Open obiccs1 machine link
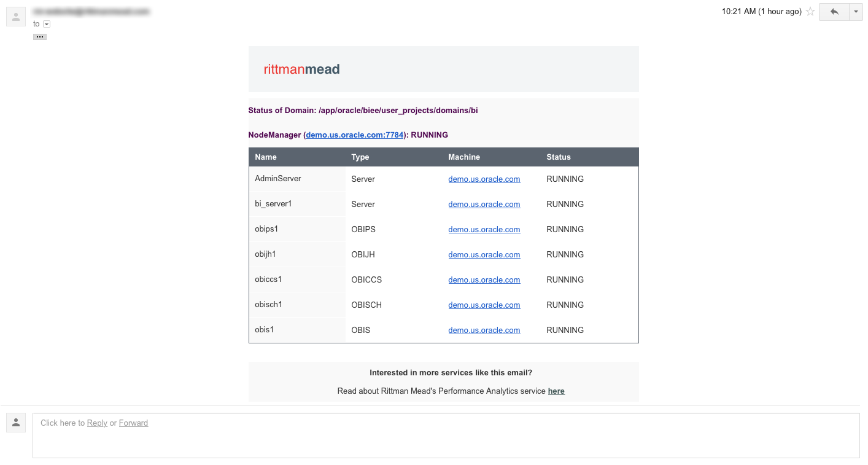Image resolution: width=868 pixels, height=465 pixels. pyautogui.click(x=484, y=280)
